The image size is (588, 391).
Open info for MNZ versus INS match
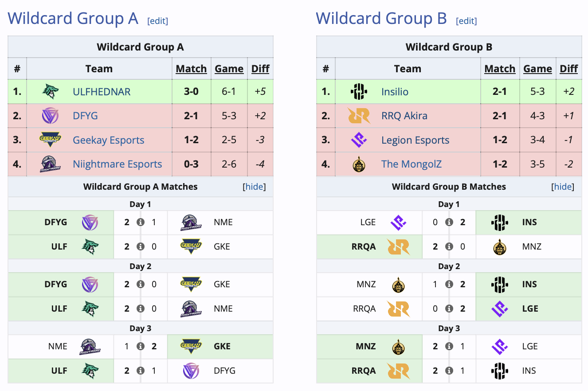pyautogui.click(x=449, y=284)
